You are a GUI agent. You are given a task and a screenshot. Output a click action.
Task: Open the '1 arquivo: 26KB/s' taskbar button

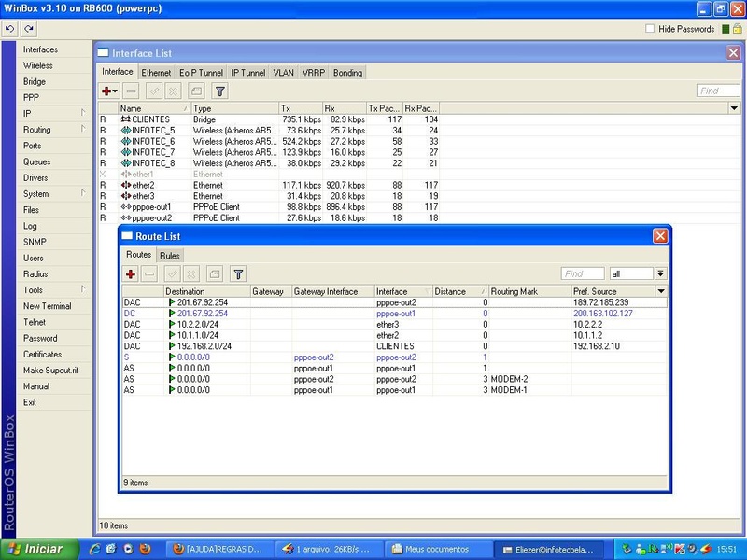tap(330, 550)
